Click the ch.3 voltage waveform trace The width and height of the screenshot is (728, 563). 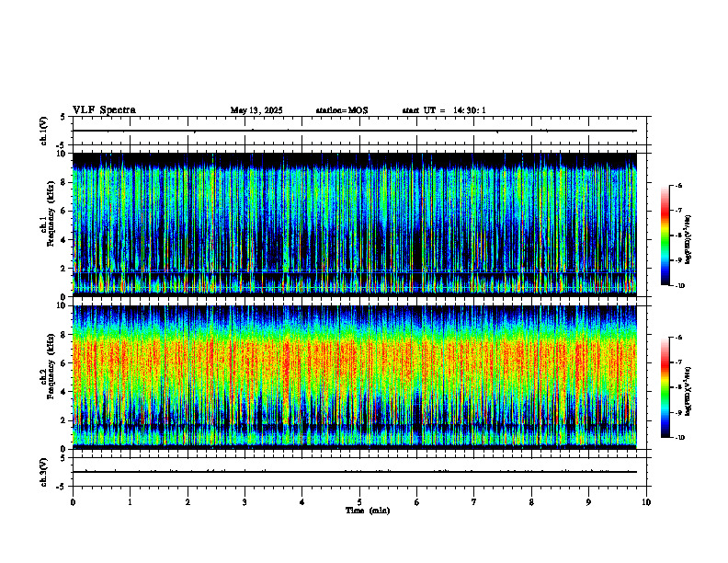click(x=354, y=472)
